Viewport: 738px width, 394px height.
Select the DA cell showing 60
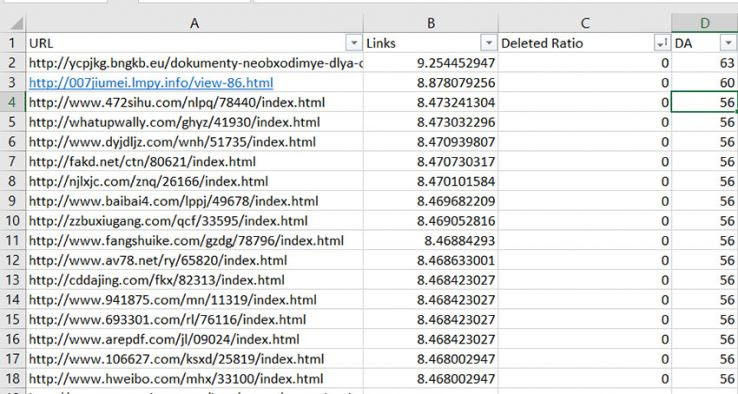[705, 83]
